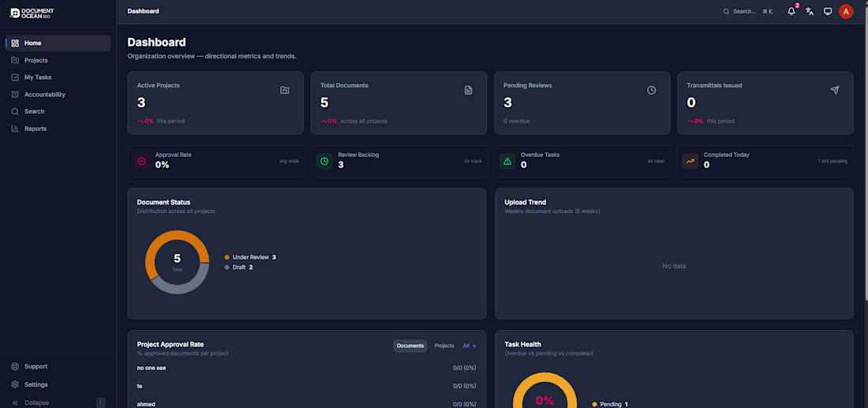Open the Active Projects card

[x=215, y=103]
